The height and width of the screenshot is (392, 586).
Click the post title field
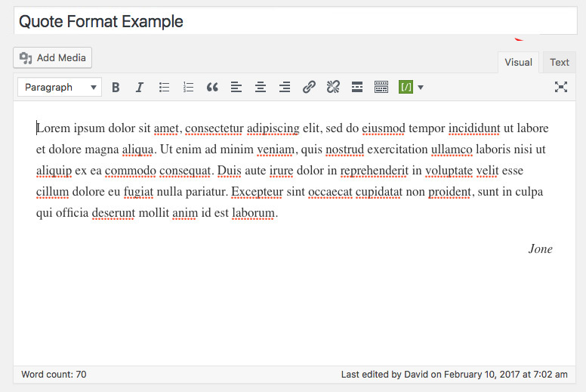pos(295,22)
